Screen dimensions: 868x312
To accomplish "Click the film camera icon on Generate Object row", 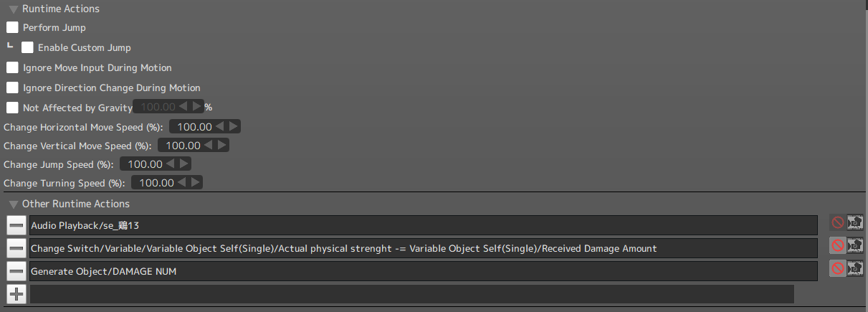I will pos(854,268).
